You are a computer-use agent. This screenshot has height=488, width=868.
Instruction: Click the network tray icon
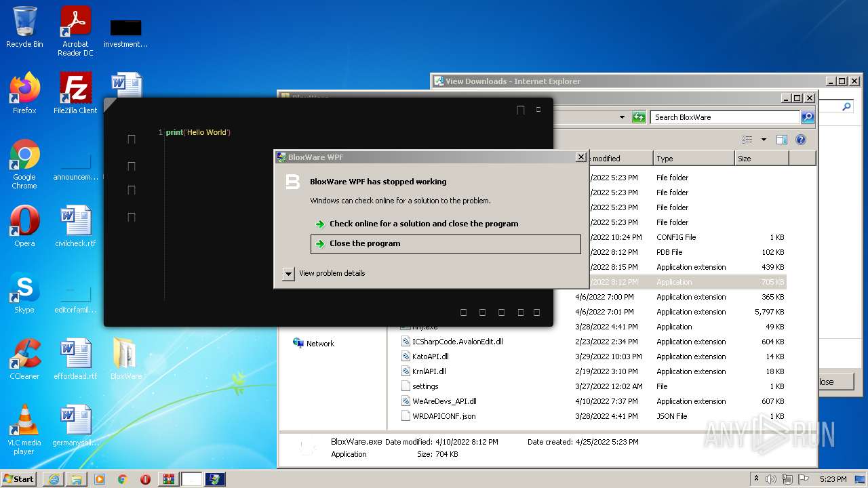pyautogui.click(x=787, y=479)
